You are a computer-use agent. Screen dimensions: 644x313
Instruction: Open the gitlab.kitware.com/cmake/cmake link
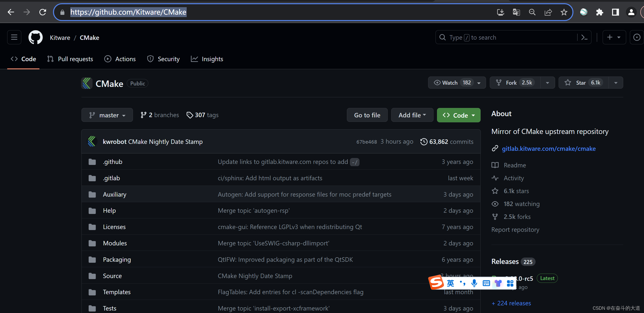click(x=548, y=149)
